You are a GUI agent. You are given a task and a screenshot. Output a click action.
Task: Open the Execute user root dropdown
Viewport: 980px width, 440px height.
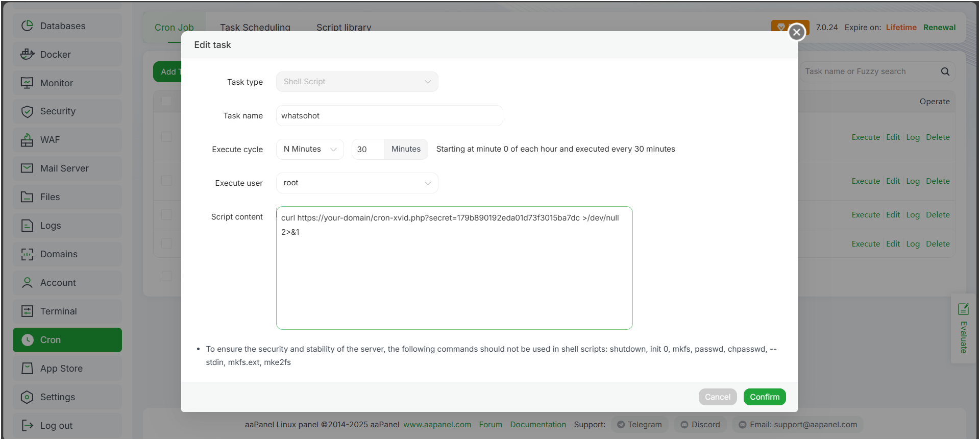click(357, 183)
